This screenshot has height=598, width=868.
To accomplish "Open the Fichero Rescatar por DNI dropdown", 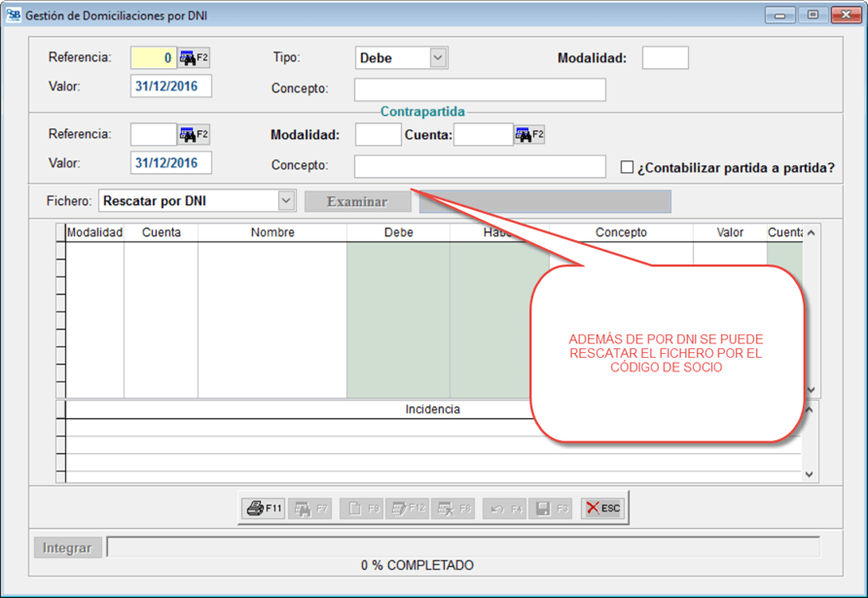I will click(285, 201).
